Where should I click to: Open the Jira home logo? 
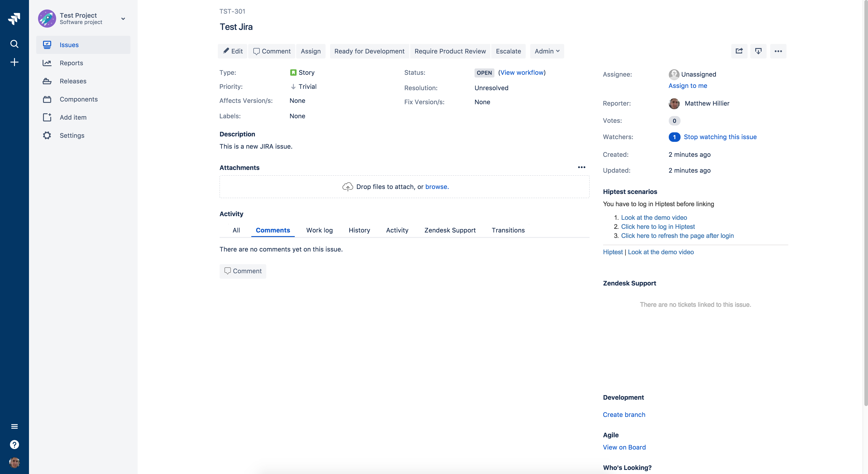[14, 19]
